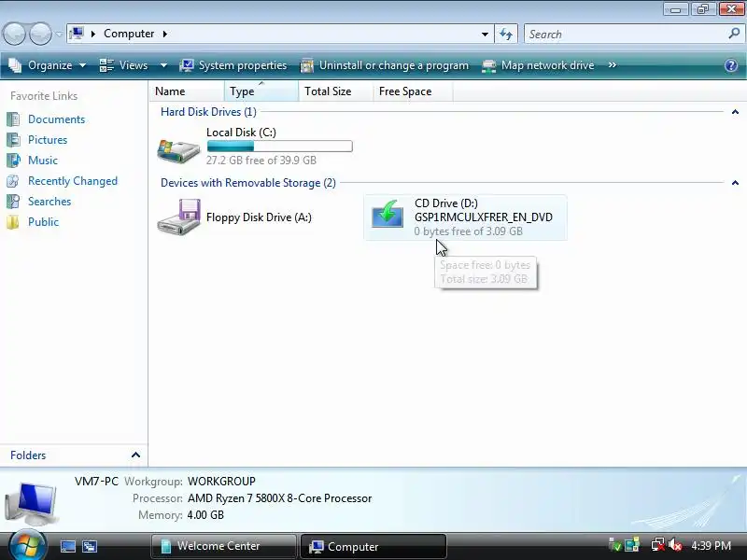
Task: Open the Windows Start orb
Action: point(27,545)
